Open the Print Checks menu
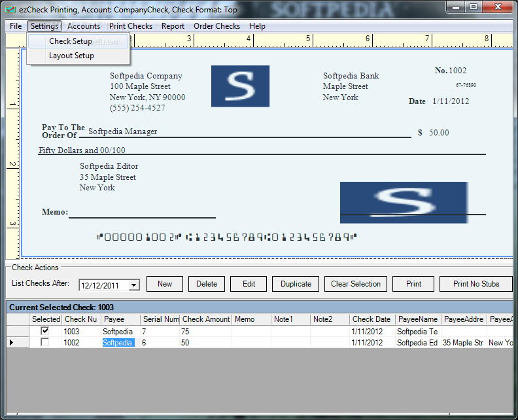Image resolution: width=518 pixels, height=420 pixels. pos(131,26)
